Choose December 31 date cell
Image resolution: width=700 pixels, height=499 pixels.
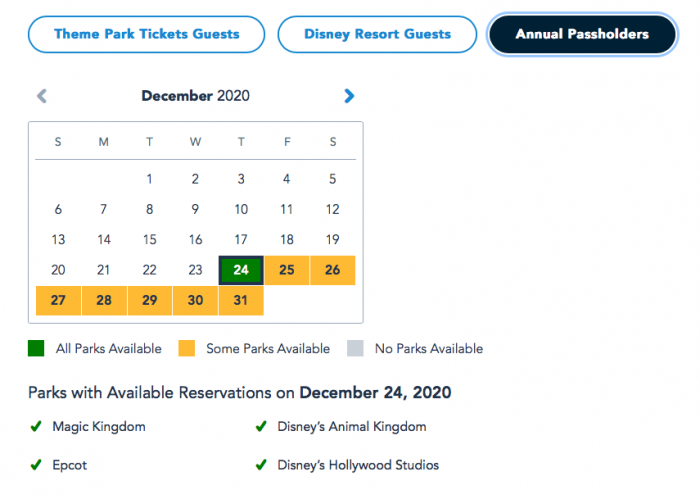point(240,301)
